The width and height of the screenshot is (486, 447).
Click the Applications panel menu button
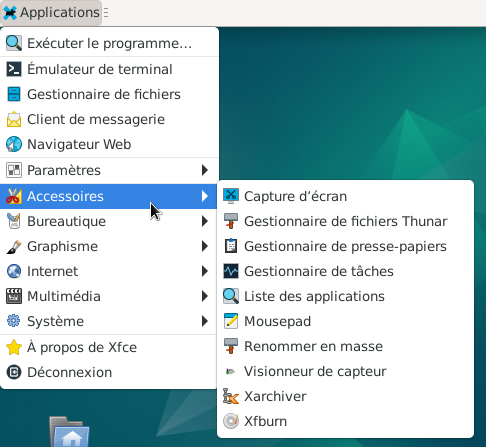click(x=51, y=13)
